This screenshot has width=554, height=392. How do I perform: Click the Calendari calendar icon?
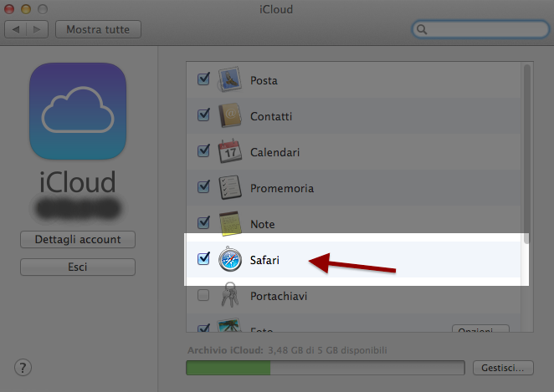click(229, 151)
